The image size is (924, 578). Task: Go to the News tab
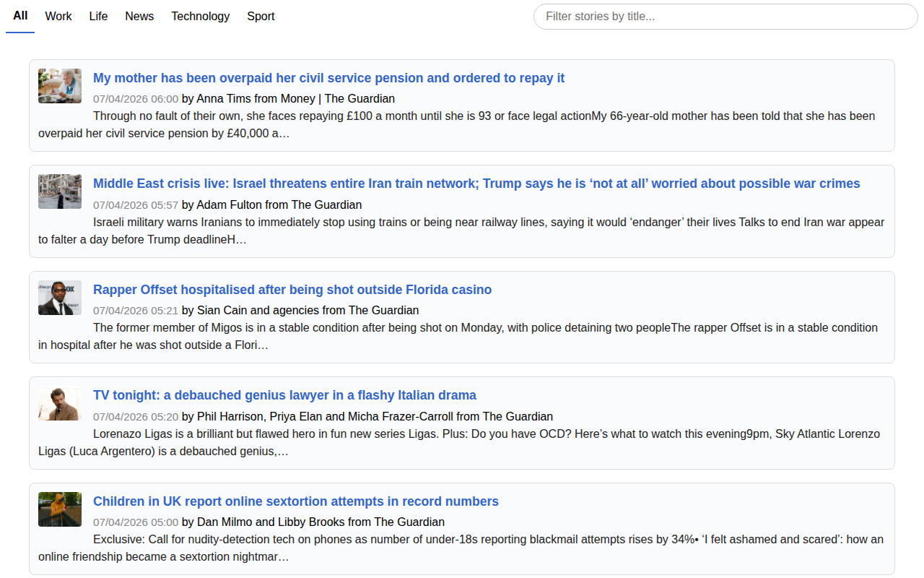coord(139,16)
